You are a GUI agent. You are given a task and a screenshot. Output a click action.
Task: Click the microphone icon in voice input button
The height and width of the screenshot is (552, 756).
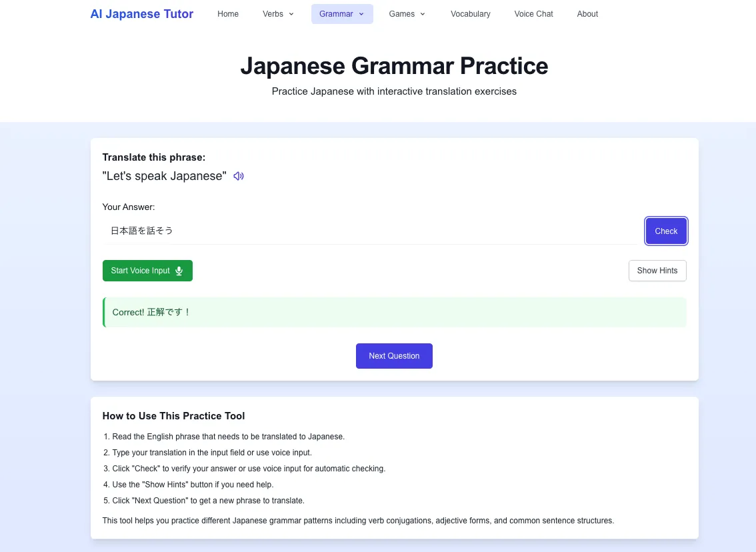click(179, 271)
